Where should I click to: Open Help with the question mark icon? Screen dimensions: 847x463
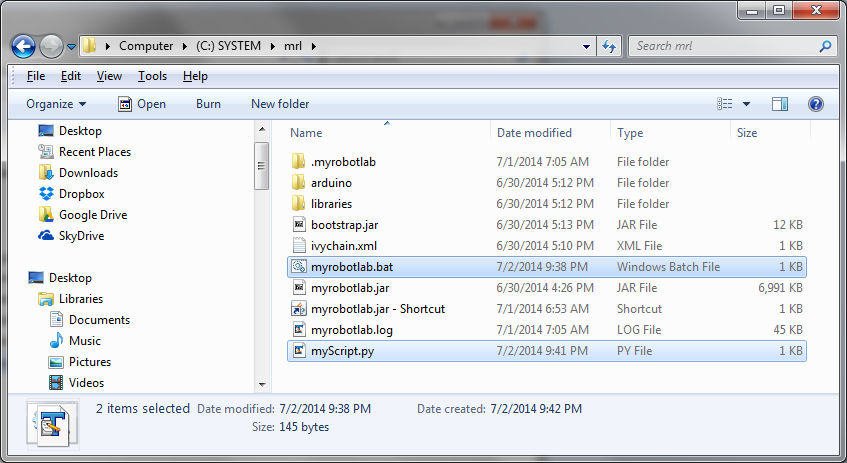point(816,104)
